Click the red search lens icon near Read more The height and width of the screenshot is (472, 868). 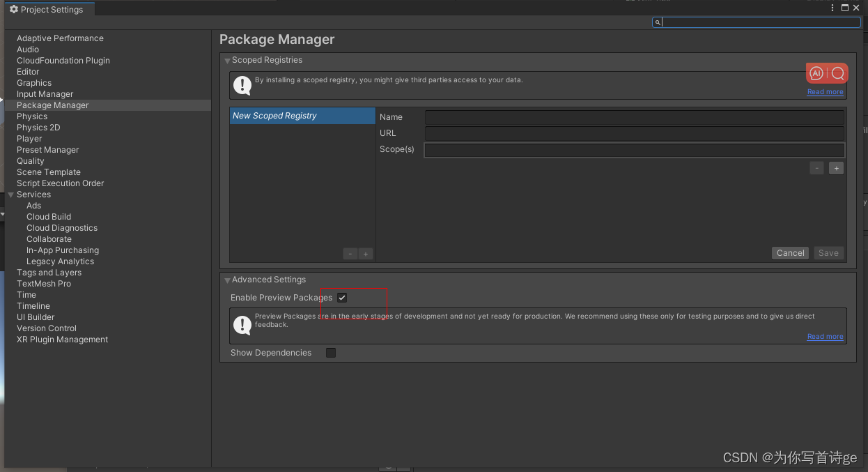pos(836,72)
